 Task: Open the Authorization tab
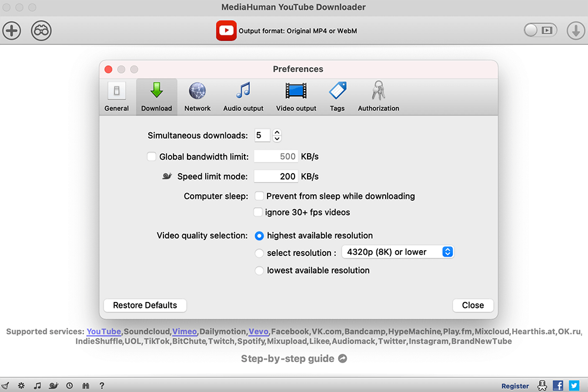click(378, 97)
